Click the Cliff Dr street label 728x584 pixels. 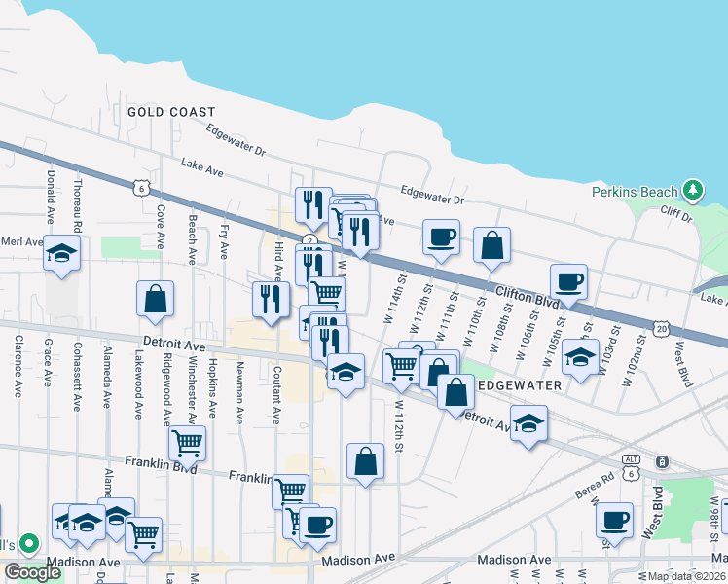point(677,213)
